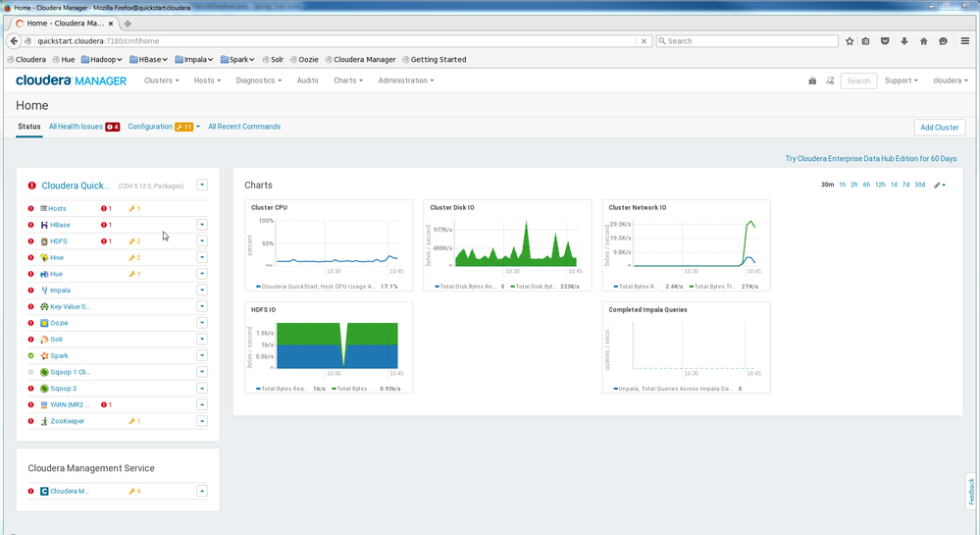Select the 1h chart time range
This screenshot has height=535, width=980.
(x=842, y=185)
